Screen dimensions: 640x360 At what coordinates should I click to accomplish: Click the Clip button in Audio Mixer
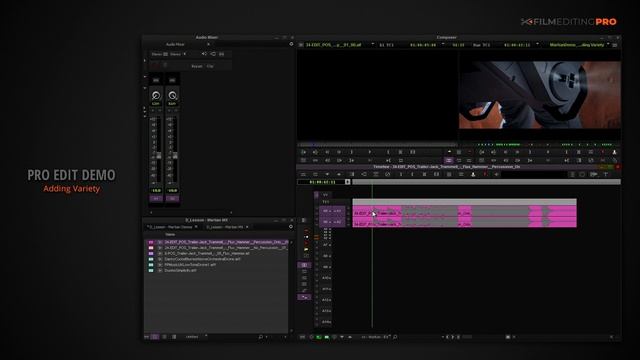point(210,66)
